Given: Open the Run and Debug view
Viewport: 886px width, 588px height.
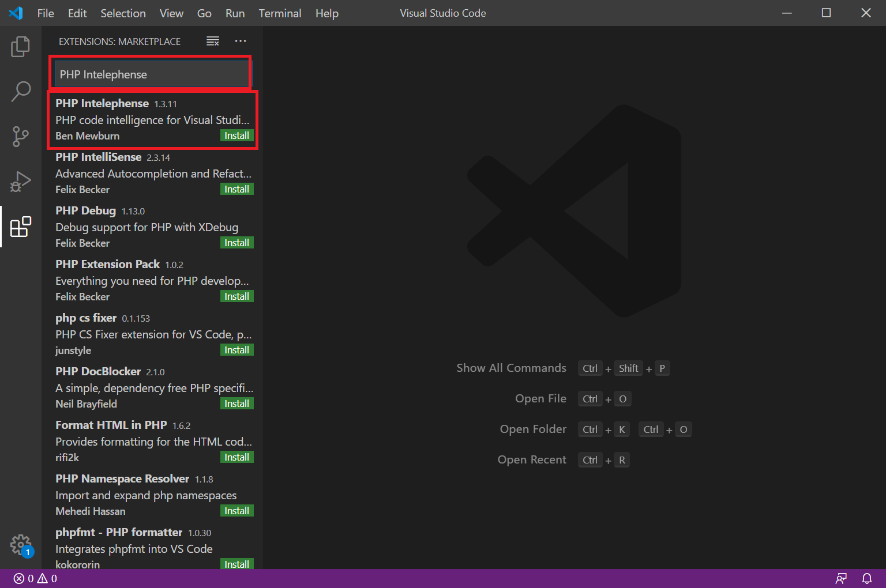Looking at the screenshot, I should (x=21, y=182).
